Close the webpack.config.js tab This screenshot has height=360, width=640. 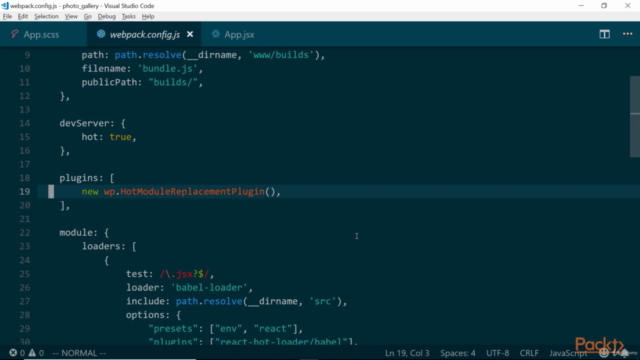190,34
